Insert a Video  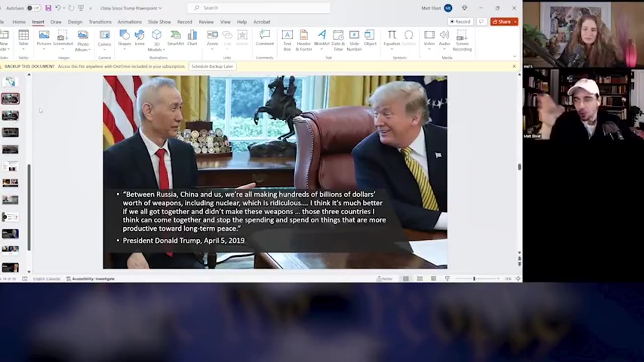(x=429, y=39)
